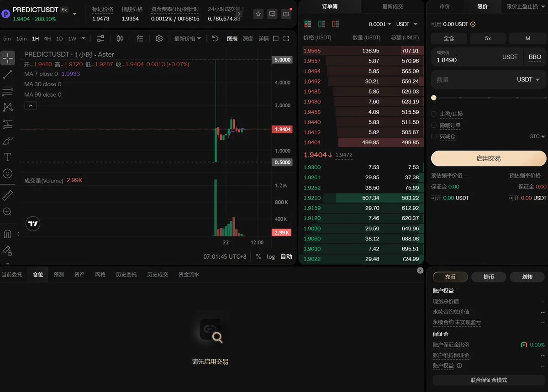Viewport: 548px width, 392px height.
Task: Open the candlestick chart type selector
Action: 120,39
